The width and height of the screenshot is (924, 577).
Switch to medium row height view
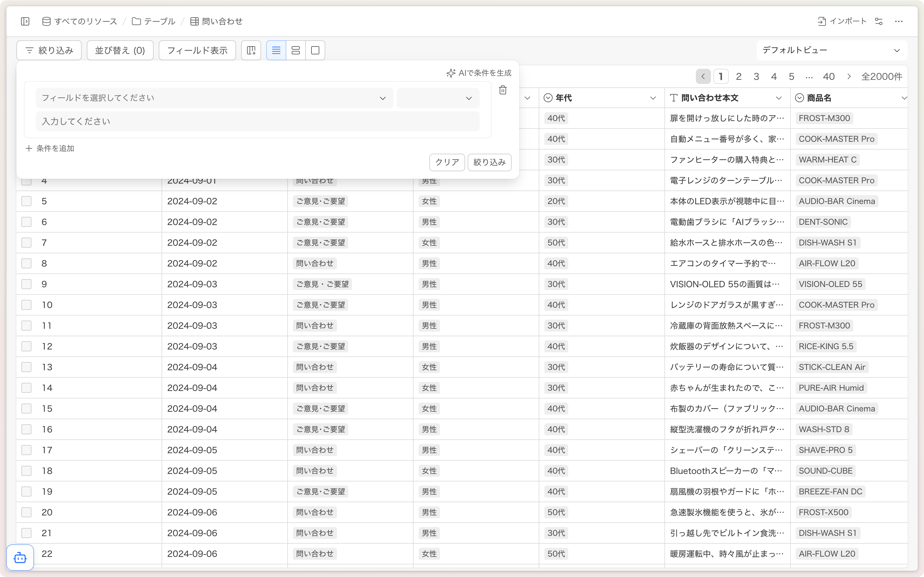[295, 50]
